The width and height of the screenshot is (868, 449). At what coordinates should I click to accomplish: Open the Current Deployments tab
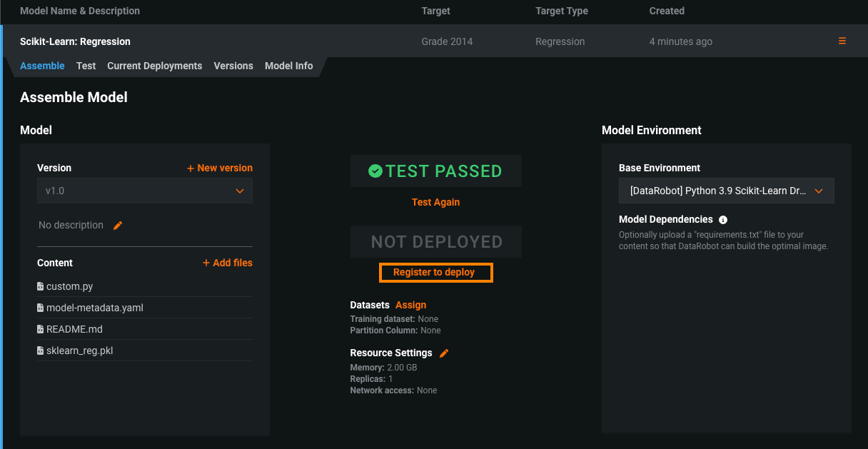[x=154, y=66]
